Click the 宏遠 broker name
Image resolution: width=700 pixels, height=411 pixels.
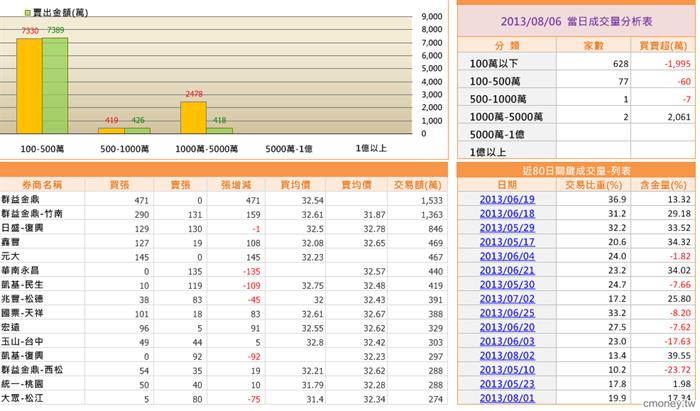click(10, 327)
